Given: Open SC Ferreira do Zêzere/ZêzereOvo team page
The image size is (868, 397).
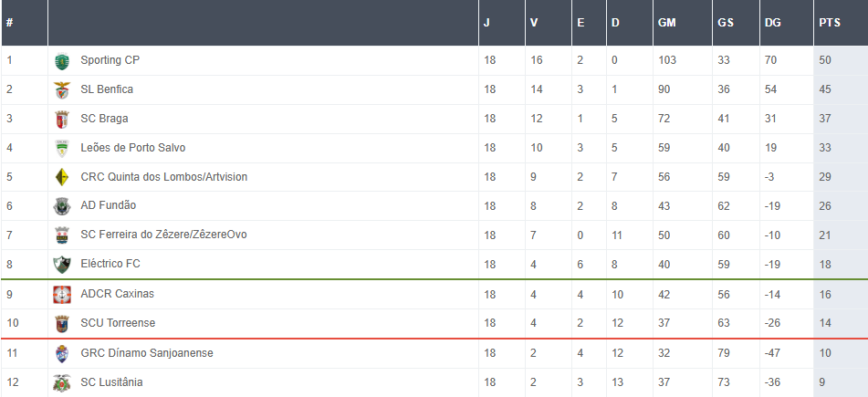Looking at the screenshot, I should 163,235.
